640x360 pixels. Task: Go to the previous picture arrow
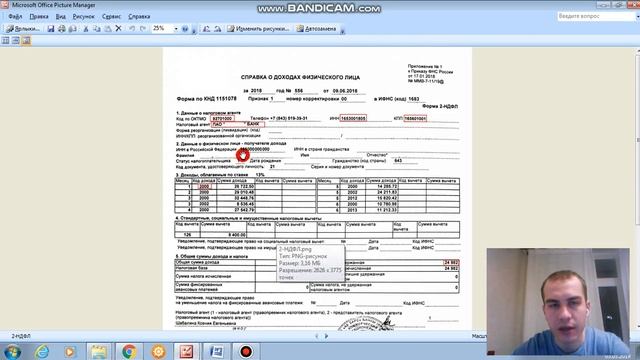click(x=317, y=336)
